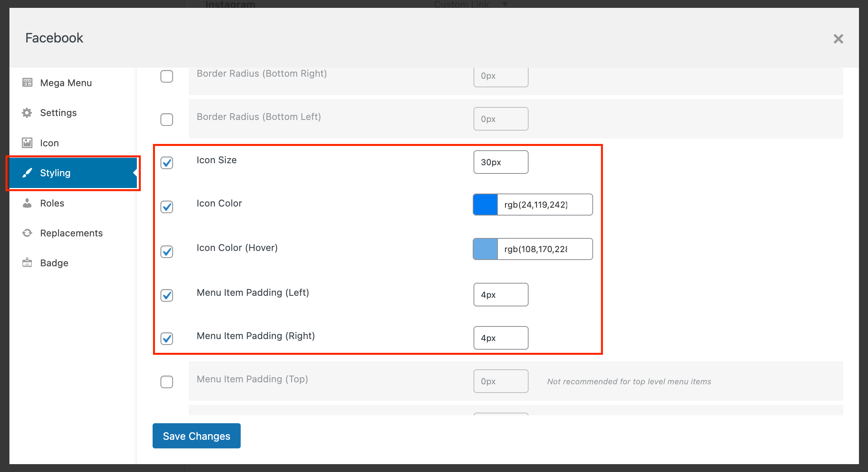Enable Menu Item Padding (Top) checkbox
This screenshot has width=868, height=472.
point(167,382)
